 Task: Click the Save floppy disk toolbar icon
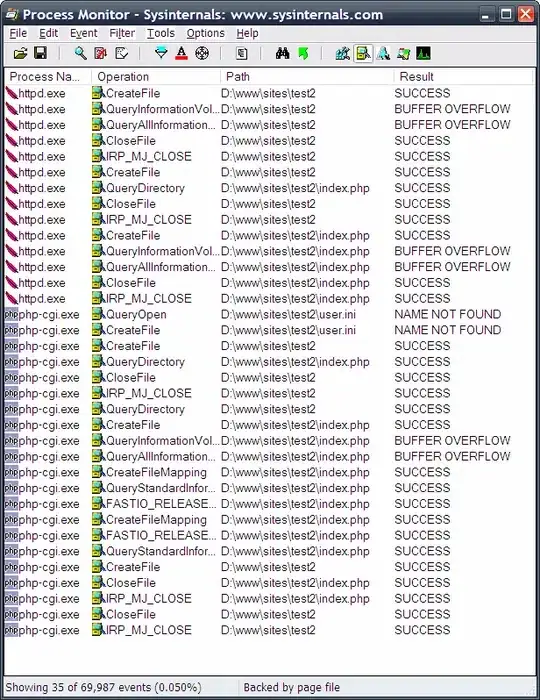pyautogui.click(x=41, y=54)
